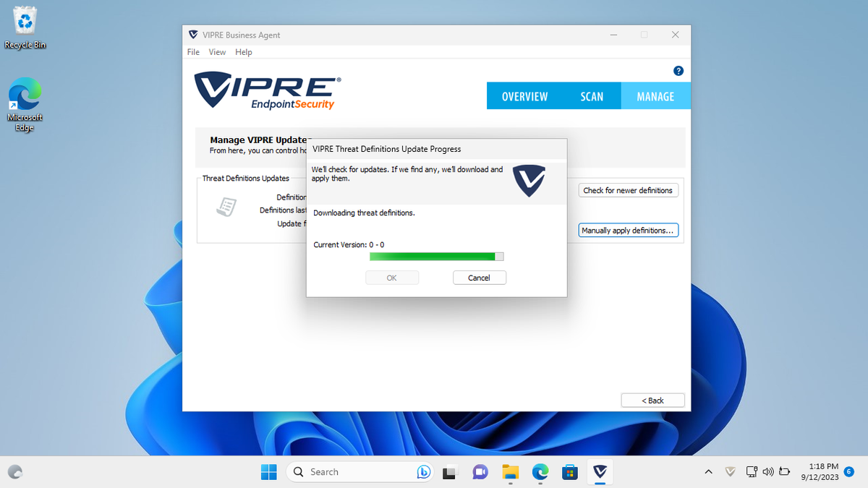This screenshot has height=488, width=868.
Task: Expand hidden icons with the tray chevron
Action: pos(709,471)
